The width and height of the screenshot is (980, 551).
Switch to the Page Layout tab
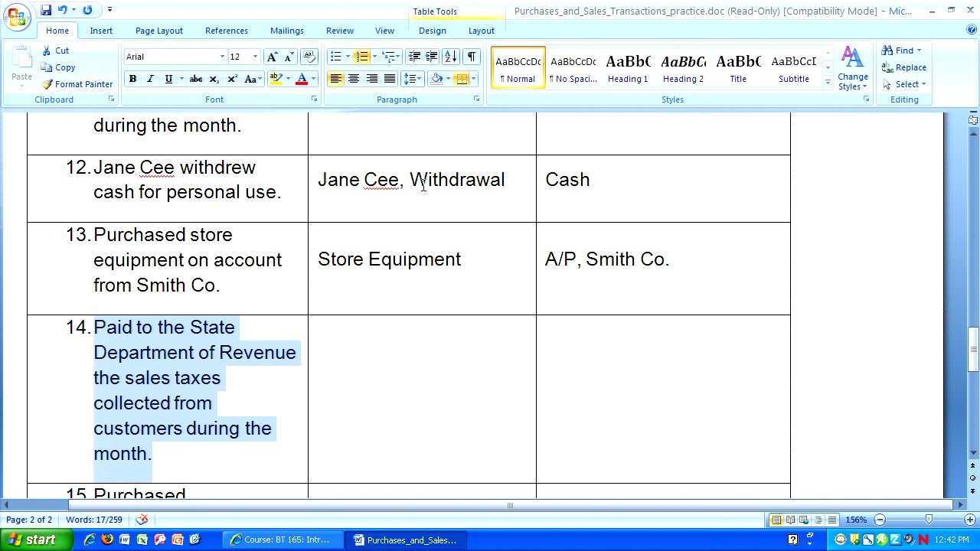point(159,31)
